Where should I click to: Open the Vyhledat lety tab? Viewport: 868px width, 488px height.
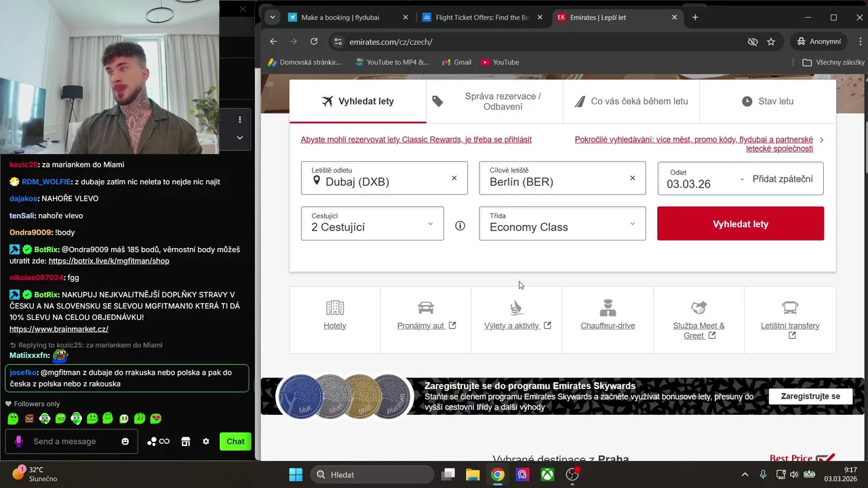pyautogui.click(x=358, y=101)
